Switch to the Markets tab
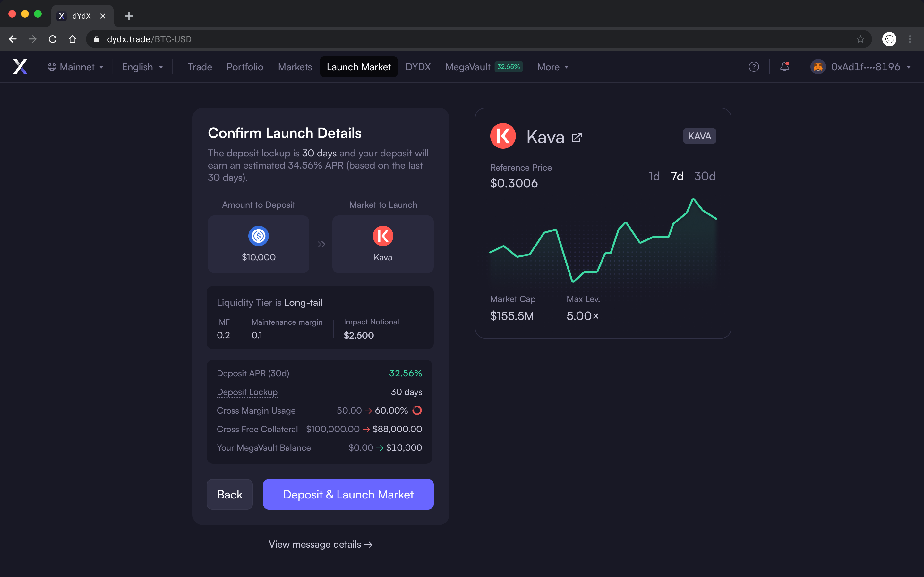 (295, 67)
